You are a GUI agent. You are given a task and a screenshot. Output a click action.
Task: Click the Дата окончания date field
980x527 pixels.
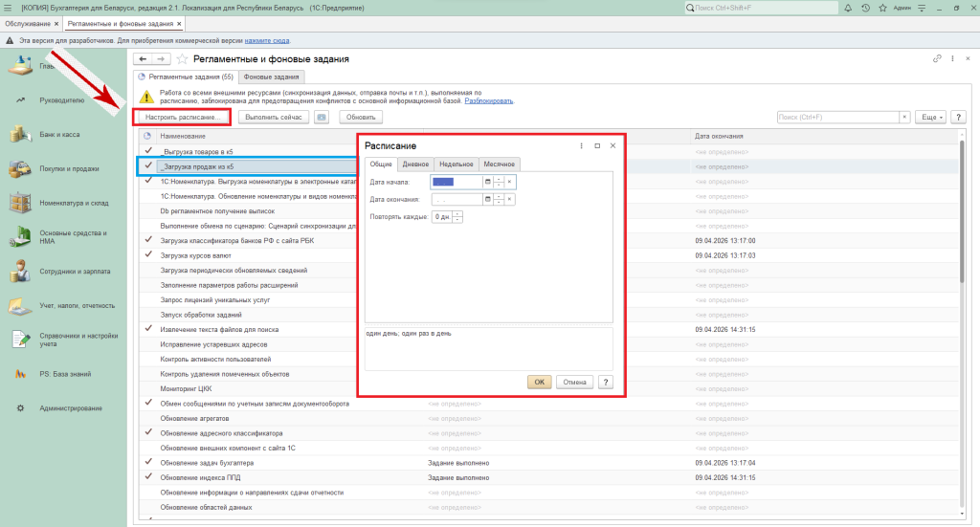point(457,199)
